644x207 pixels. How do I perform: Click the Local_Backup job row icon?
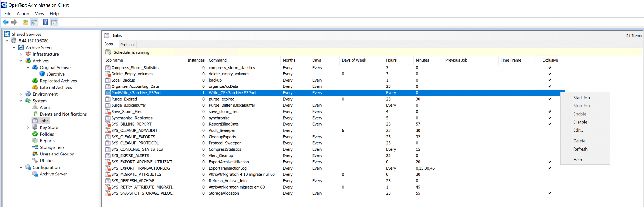(108, 80)
